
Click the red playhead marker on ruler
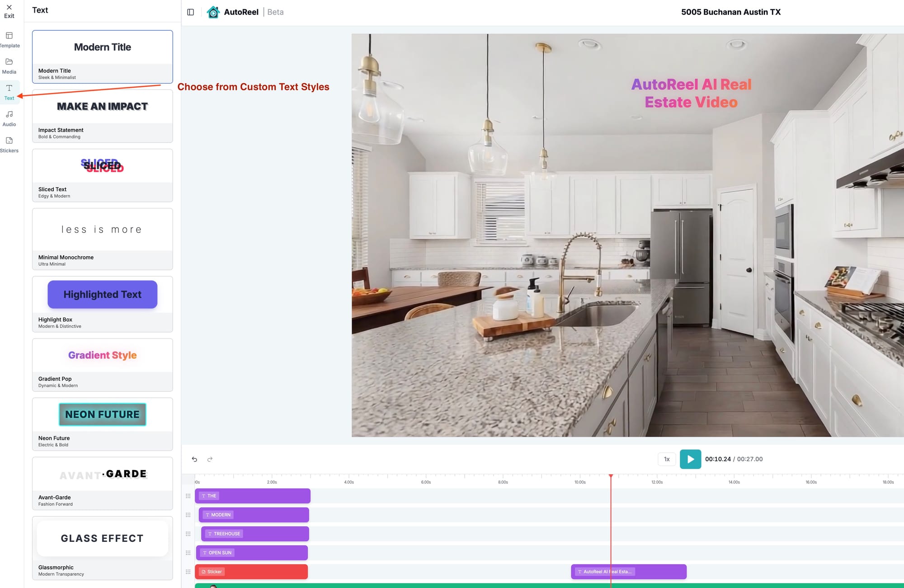(611, 476)
